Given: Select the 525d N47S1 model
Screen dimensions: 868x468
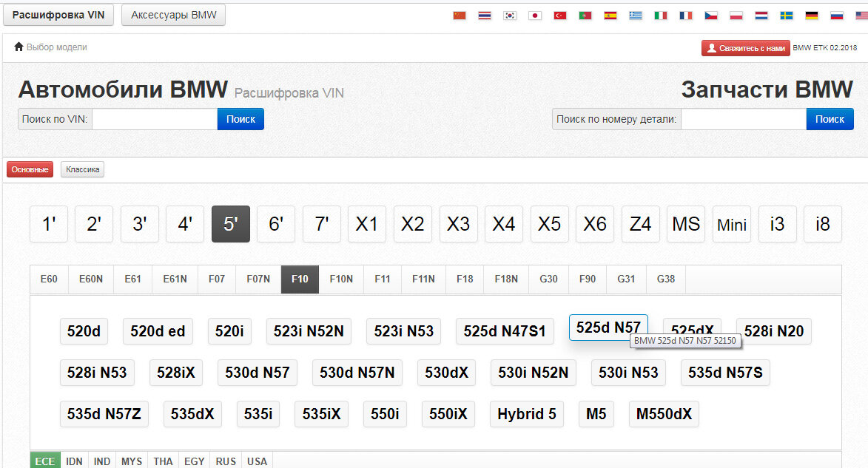Looking at the screenshot, I should pyautogui.click(x=505, y=331).
